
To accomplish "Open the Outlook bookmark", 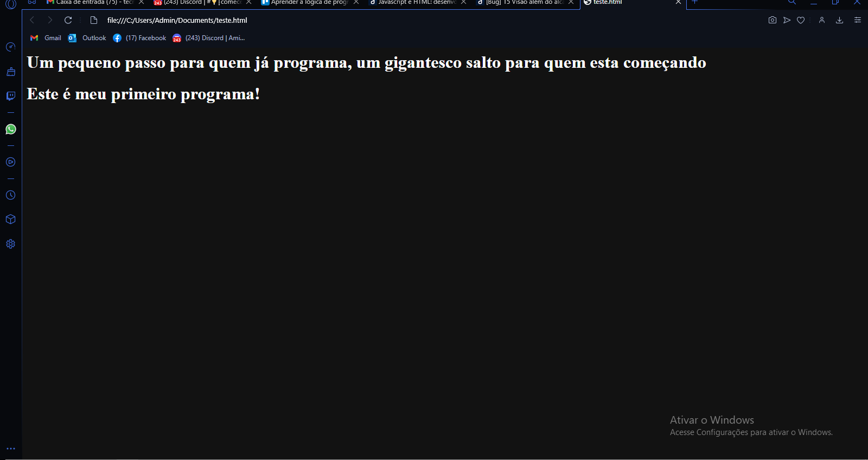I will 87,38.
